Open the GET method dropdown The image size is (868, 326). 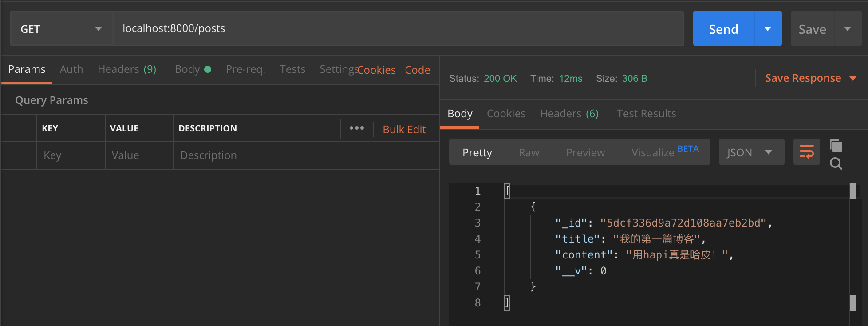61,29
